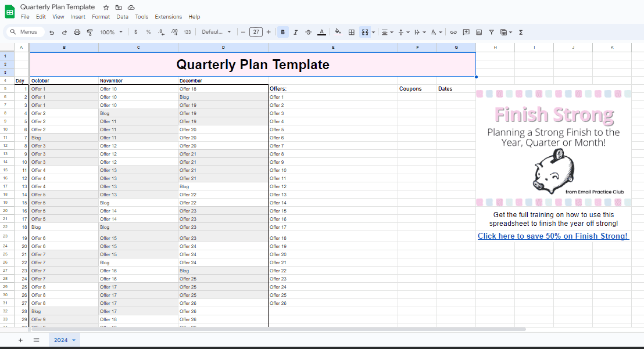Image resolution: width=644 pixels, height=349 pixels.
Task: Open the text color picker
Action: [x=321, y=32]
